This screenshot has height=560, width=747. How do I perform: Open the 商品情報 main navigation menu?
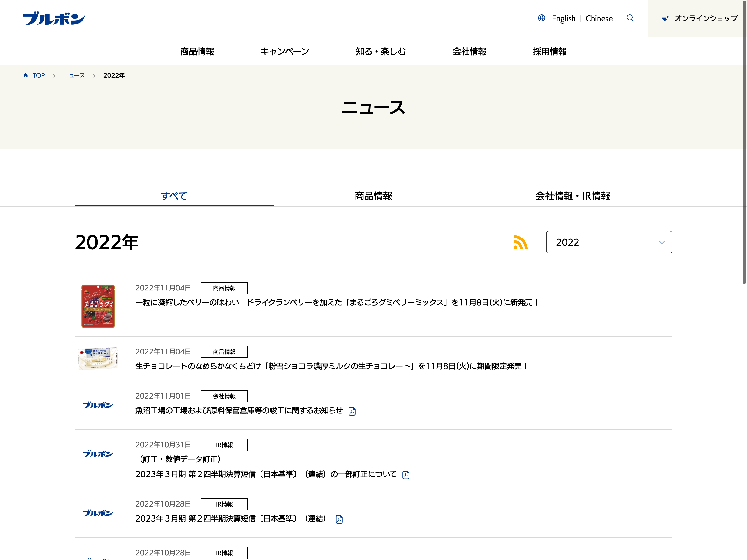[197, 52]
